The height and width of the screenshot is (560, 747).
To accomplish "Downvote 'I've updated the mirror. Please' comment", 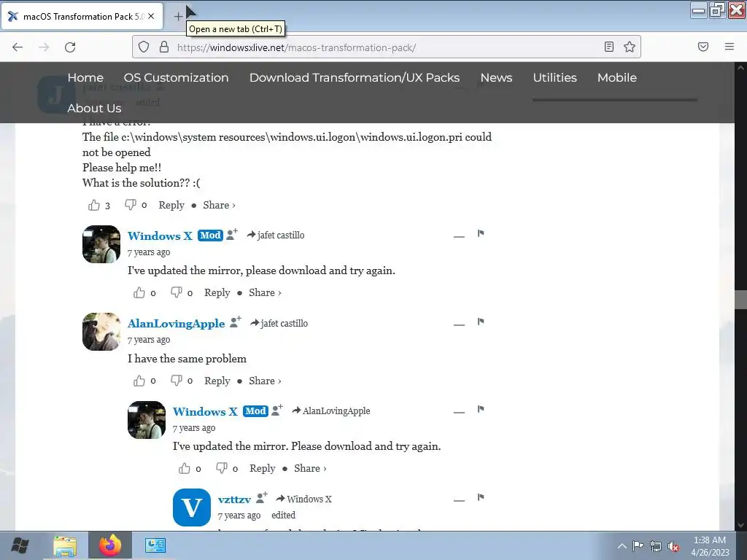I will (222, 468).
